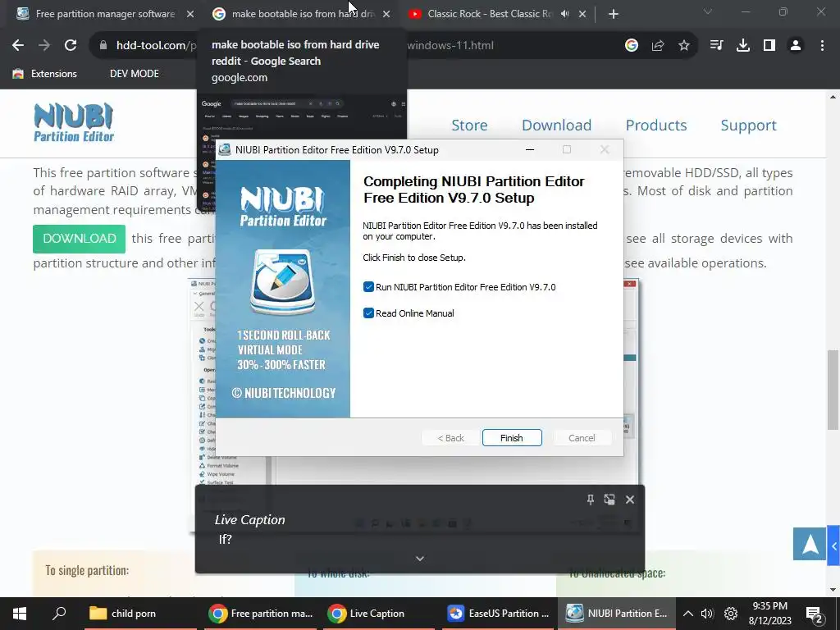Open the Extensions bookmark

45,74
